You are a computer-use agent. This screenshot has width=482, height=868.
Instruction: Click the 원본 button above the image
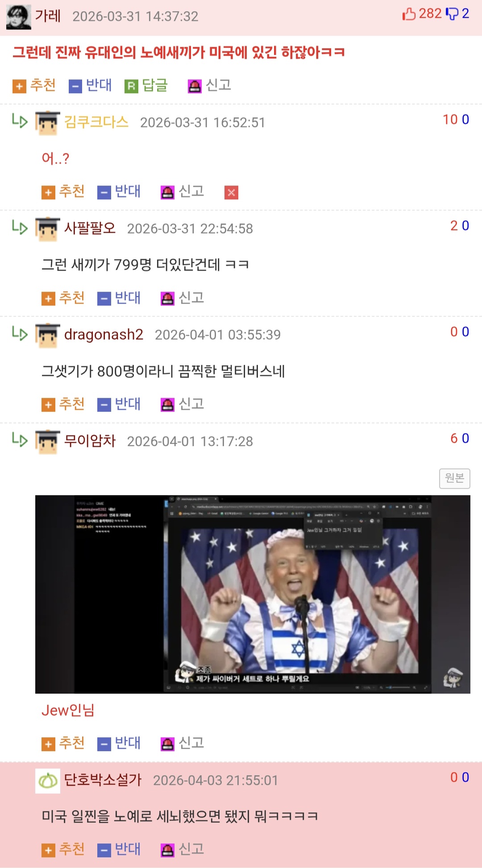[454, 478]
